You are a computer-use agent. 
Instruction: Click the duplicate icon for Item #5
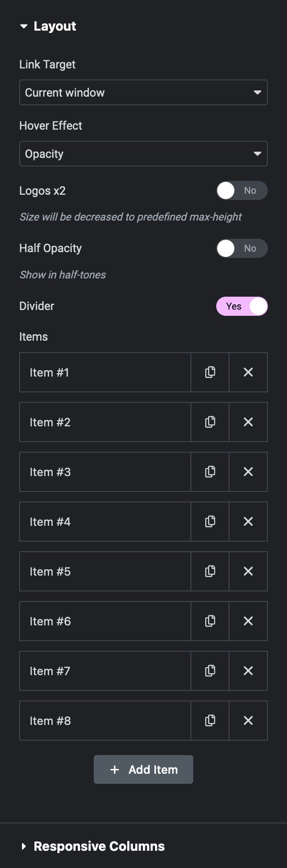pyautogui.click(x=210, y=571)
